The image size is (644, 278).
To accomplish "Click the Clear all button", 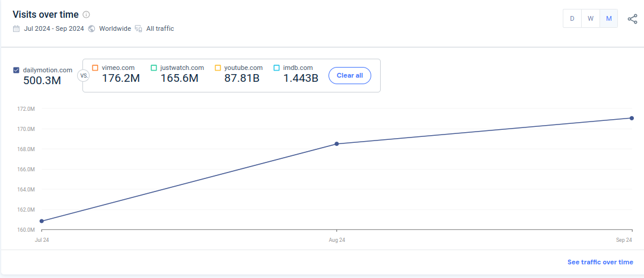I will click(x=350, y=75).
